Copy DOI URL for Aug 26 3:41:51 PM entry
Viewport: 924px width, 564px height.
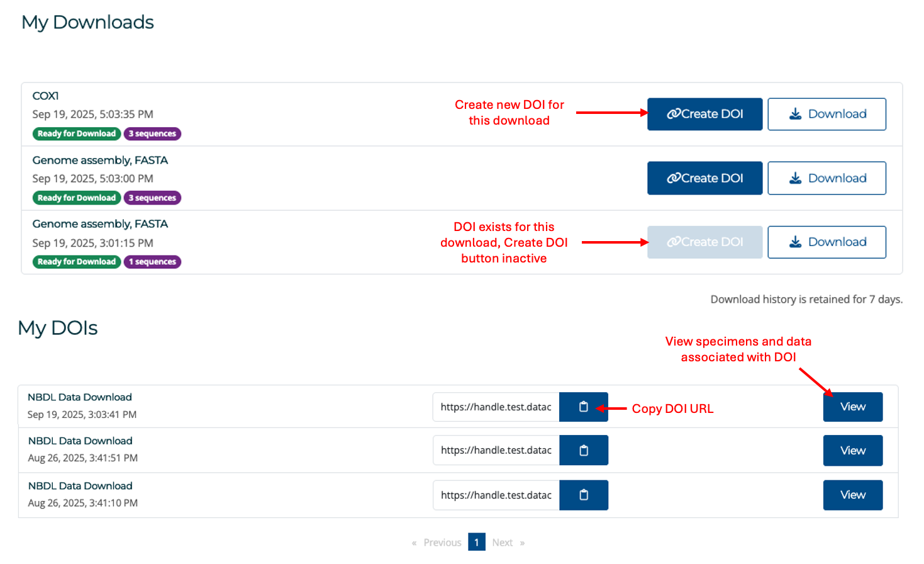pyautogui.click(x=583, y=450)
